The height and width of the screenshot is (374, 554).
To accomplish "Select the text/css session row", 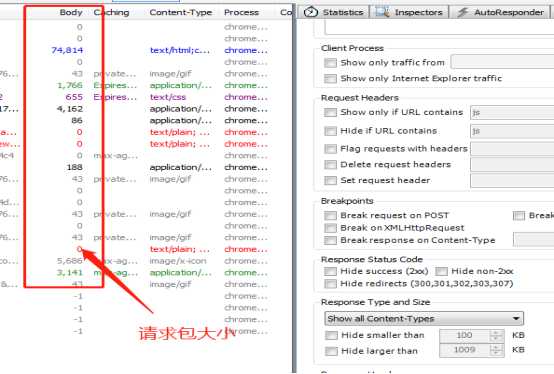I will [x=146, y=97].
